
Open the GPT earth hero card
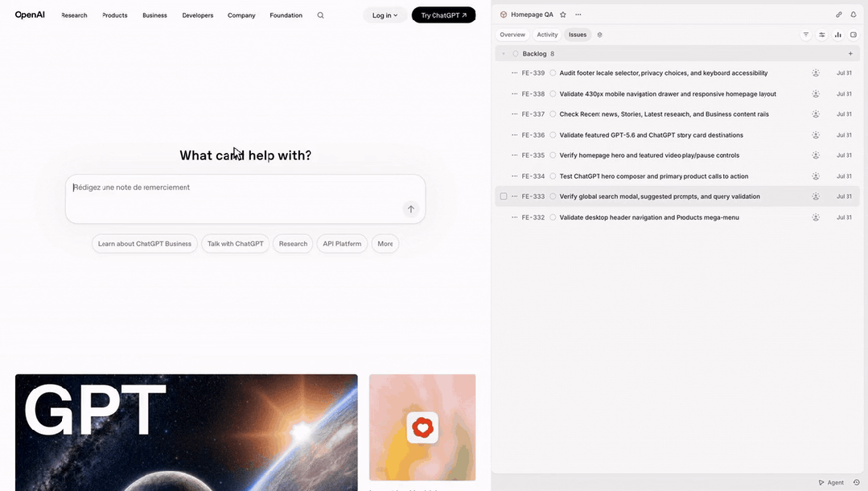pos(187,432)
